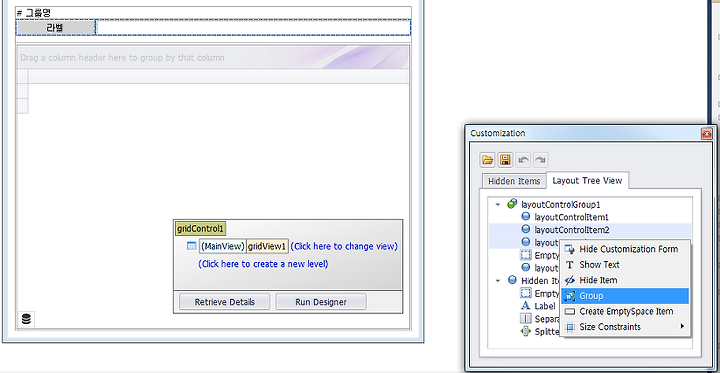This screenshot has height=373, width=720.
Task: Select the layoutControlItem2 tree row
Action: 571,230
